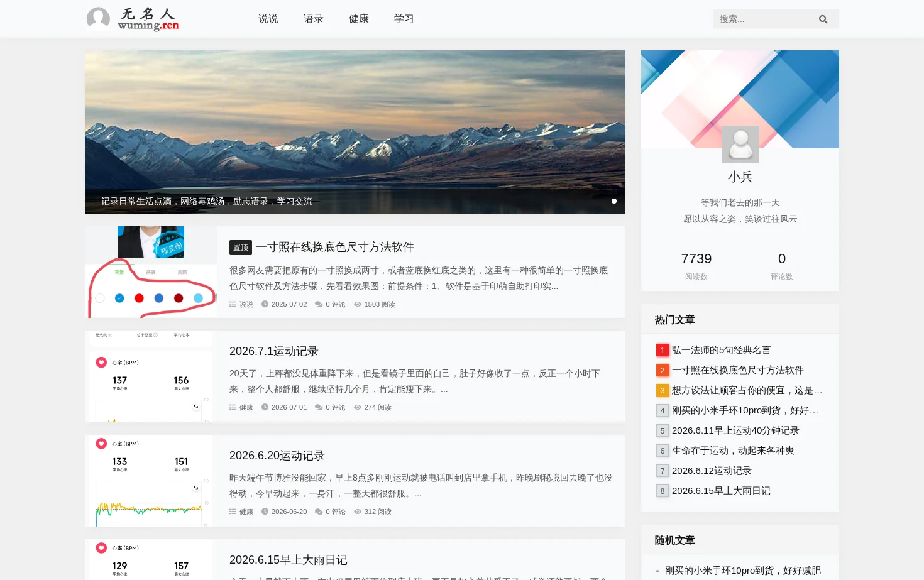Click rank badge 2 in 热门文章
924x580 pixels.
662,370
